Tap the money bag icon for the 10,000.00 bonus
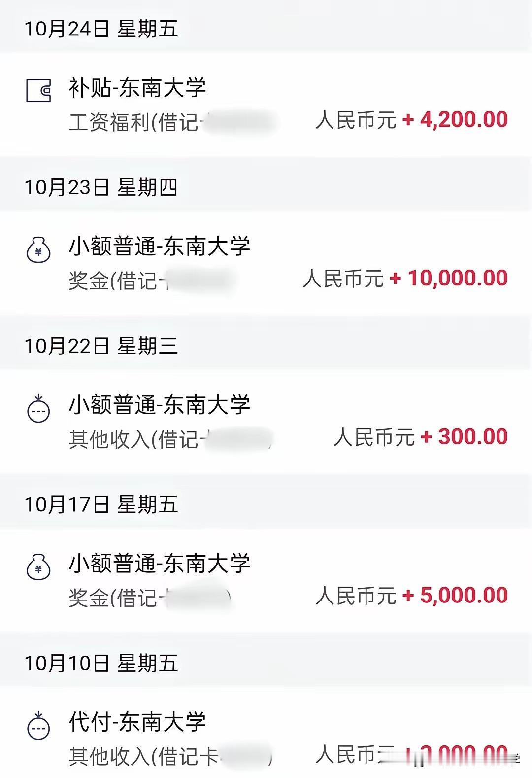532x778 pixels. point(38,250)
